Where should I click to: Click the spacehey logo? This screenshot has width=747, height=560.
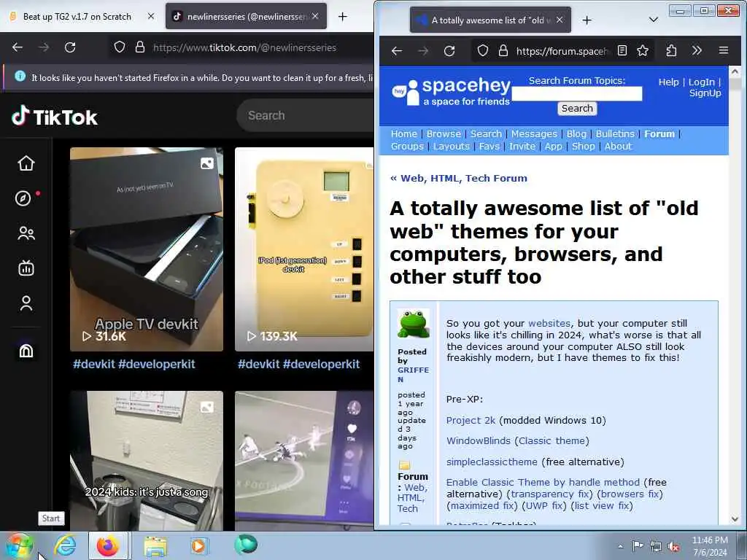(x=451, y=91)
